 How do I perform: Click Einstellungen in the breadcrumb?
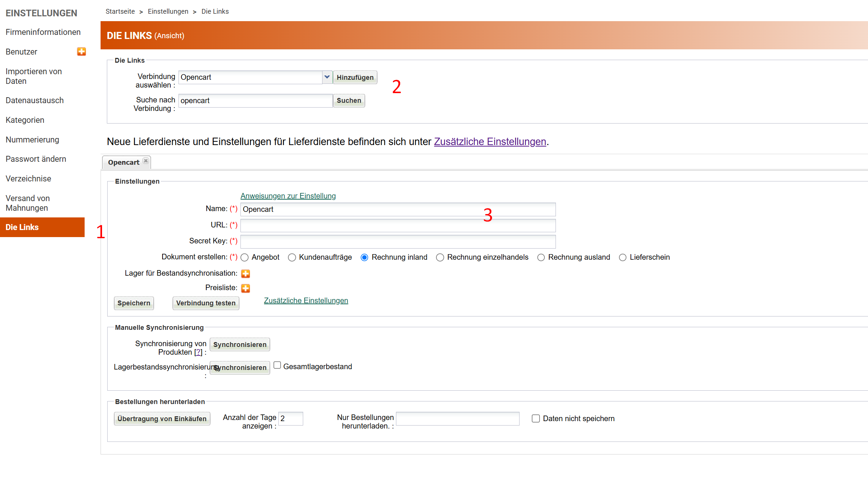pos(168,12)
